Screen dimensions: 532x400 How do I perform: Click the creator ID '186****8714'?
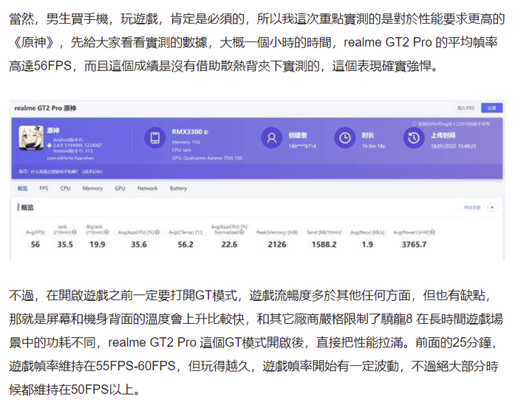[302, 146]
